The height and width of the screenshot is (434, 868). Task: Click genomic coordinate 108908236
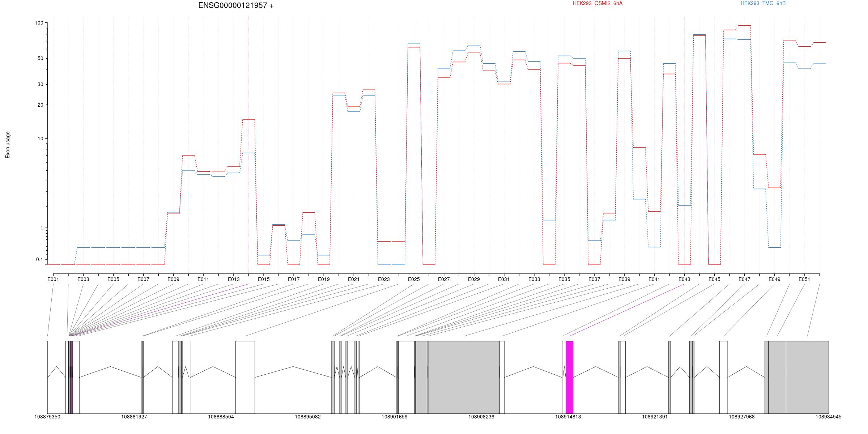(481, 417)
